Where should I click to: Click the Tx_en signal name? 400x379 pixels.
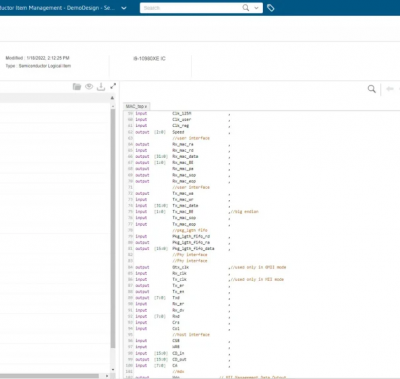178,292
